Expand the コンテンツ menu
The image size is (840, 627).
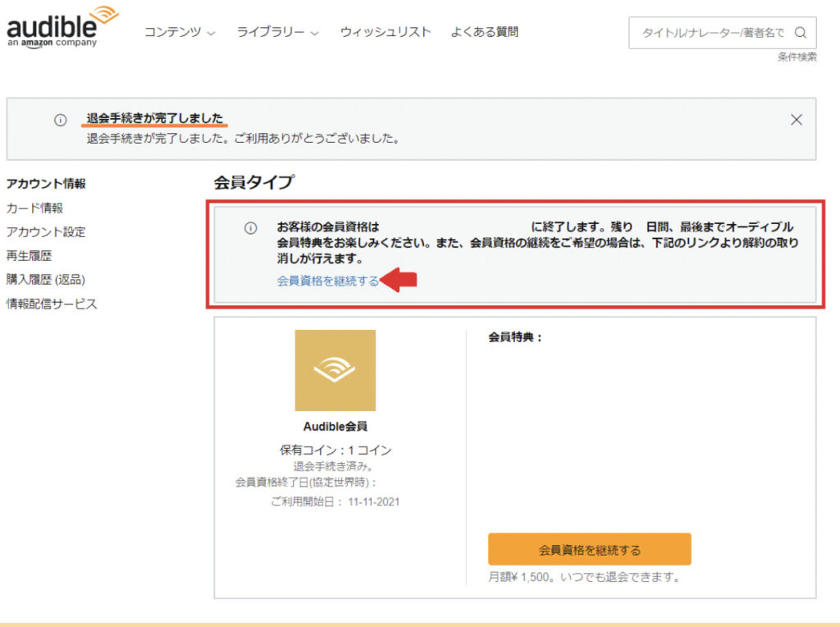click(180, 32)
